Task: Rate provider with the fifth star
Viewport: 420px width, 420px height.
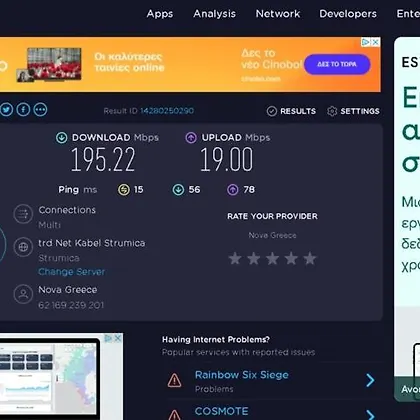Action: tap(310, 258)
